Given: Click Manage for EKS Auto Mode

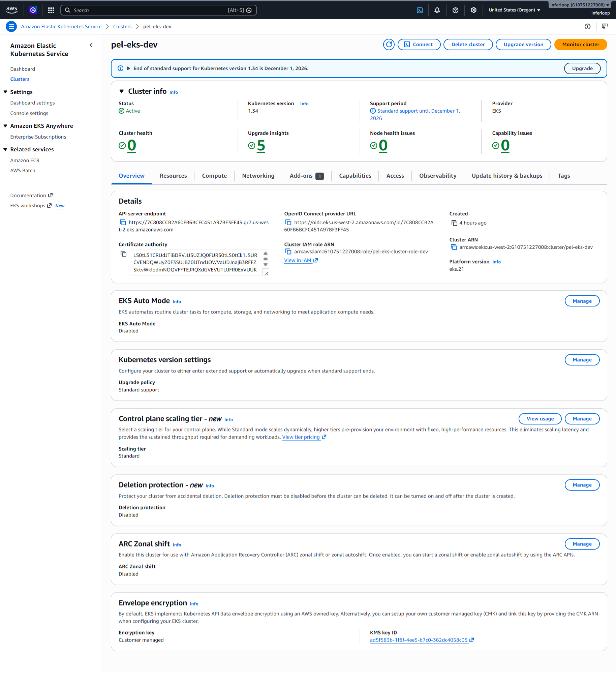Looking at the screenshot, I should point(582,301).
